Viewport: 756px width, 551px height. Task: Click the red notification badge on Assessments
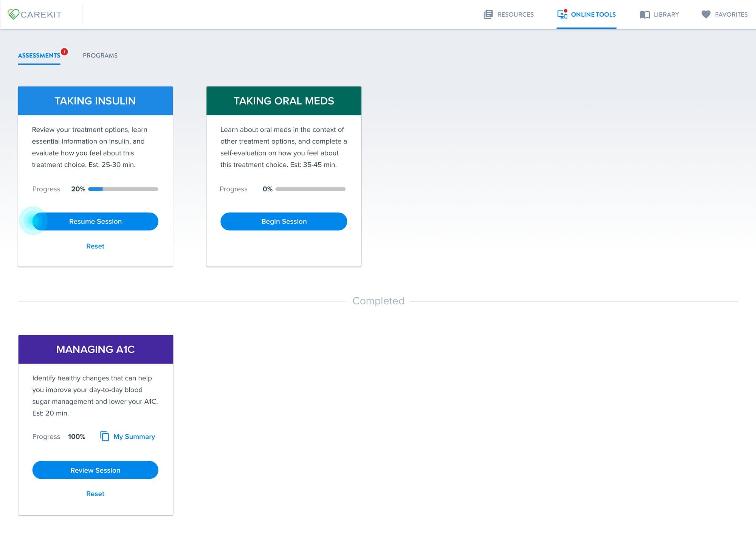pos(65,52)
